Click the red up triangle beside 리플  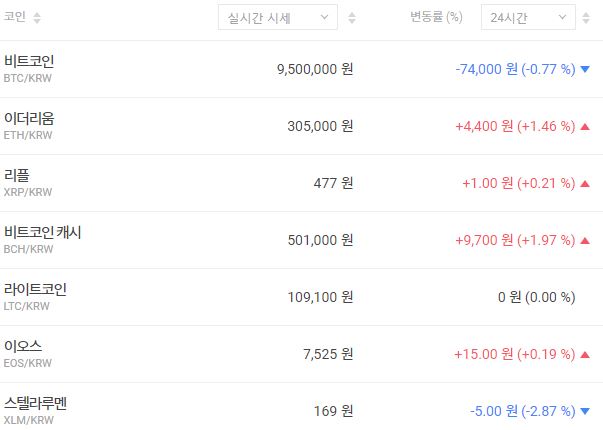(585, 184)
